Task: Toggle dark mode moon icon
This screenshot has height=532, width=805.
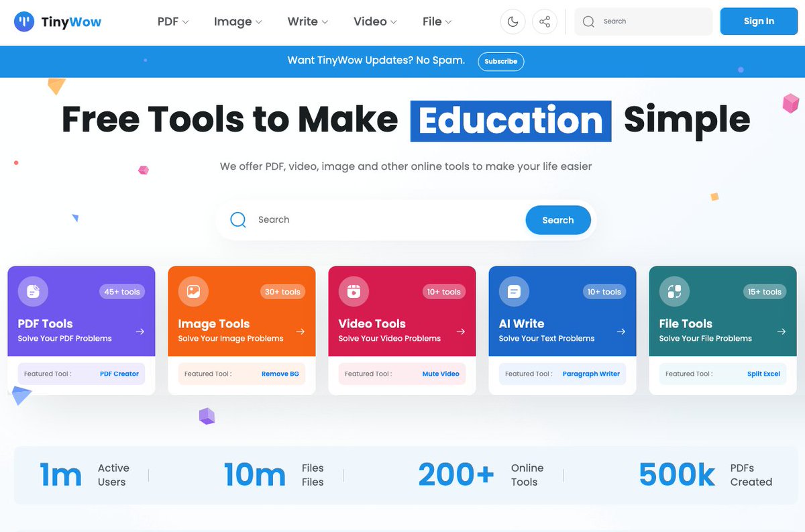Action: (513, 21)
